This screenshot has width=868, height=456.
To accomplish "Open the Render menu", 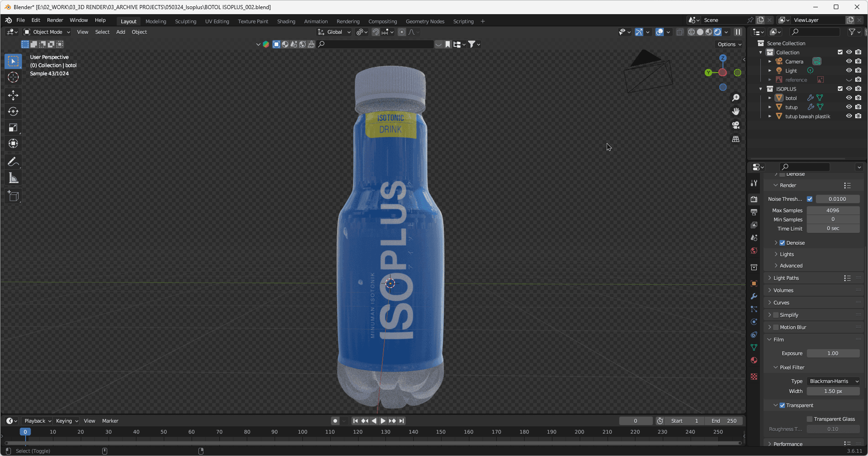I will (x=55, y=20).
